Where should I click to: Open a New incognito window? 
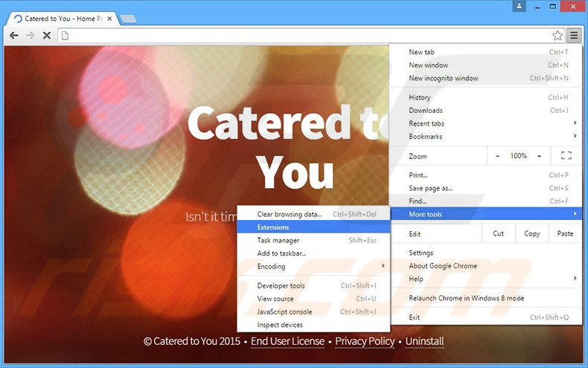click(x=486, y=78)
